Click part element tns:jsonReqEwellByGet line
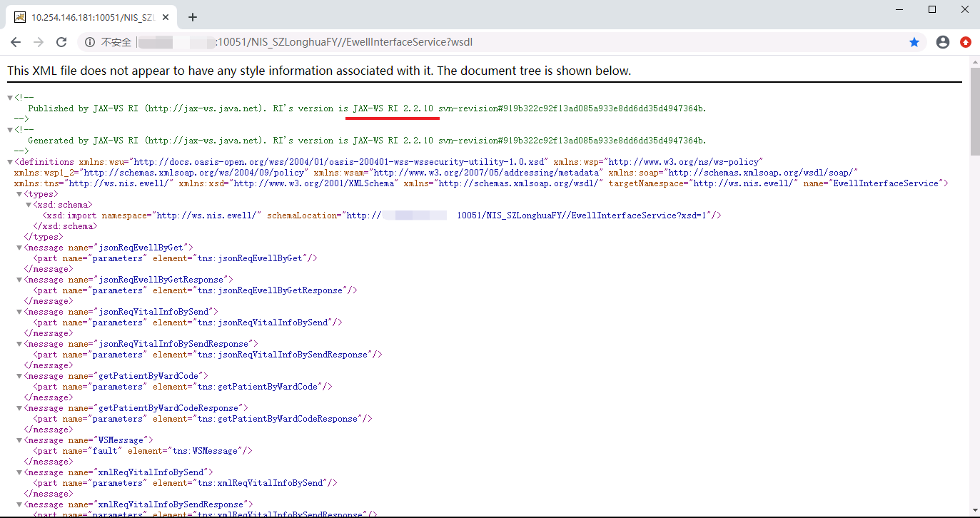Viewport: 980px width, 518px height. pyautogui.click(x=176, y=258)
